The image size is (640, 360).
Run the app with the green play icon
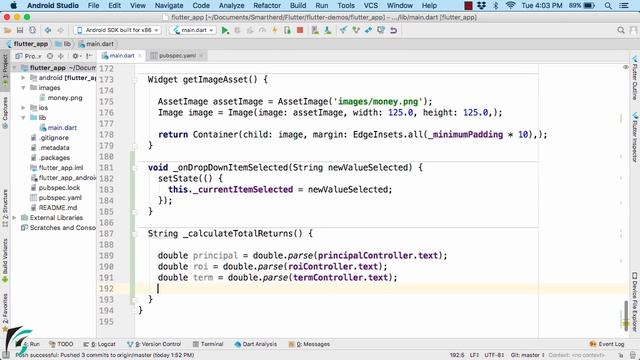pyautogui.click(x=225, y=30)
